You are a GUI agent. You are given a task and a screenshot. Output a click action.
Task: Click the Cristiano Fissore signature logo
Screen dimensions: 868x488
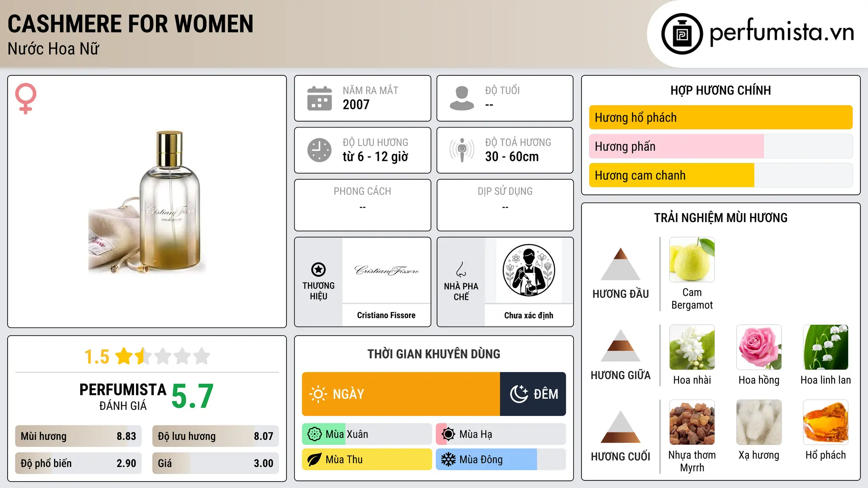coord(387,270)
